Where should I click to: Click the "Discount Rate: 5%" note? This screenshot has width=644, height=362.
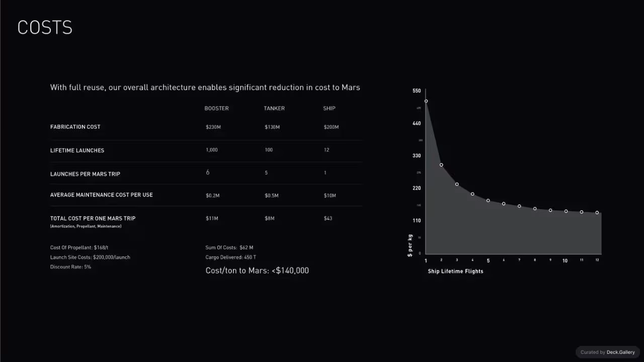70,266
